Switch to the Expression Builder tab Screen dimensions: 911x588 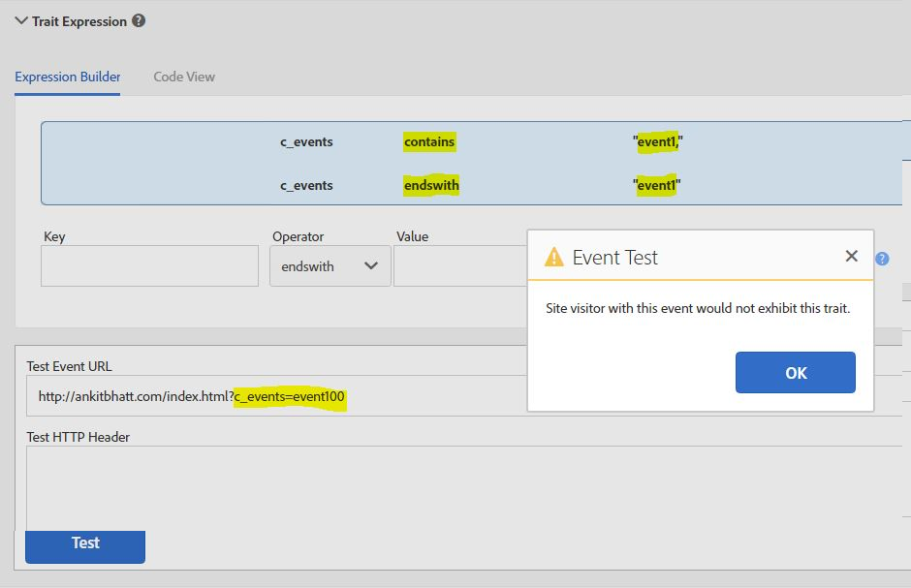tap(68, 77)
